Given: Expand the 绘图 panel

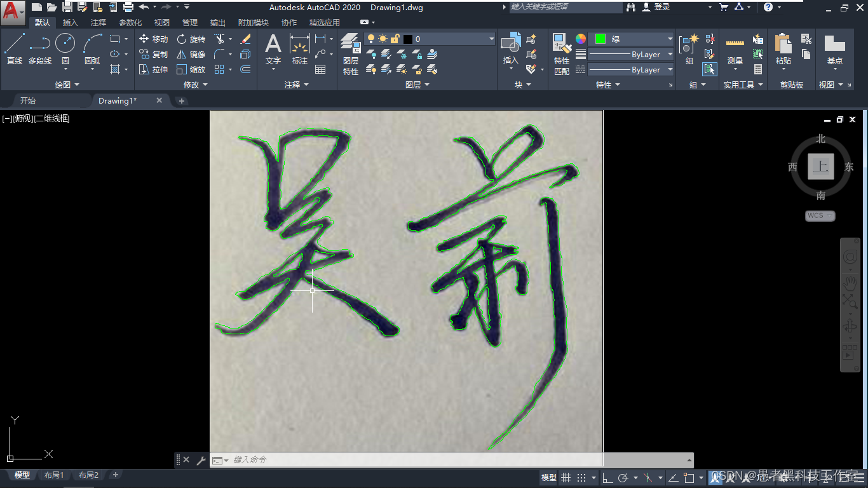Looking at the screenshot, I should (x=67, y=85).
